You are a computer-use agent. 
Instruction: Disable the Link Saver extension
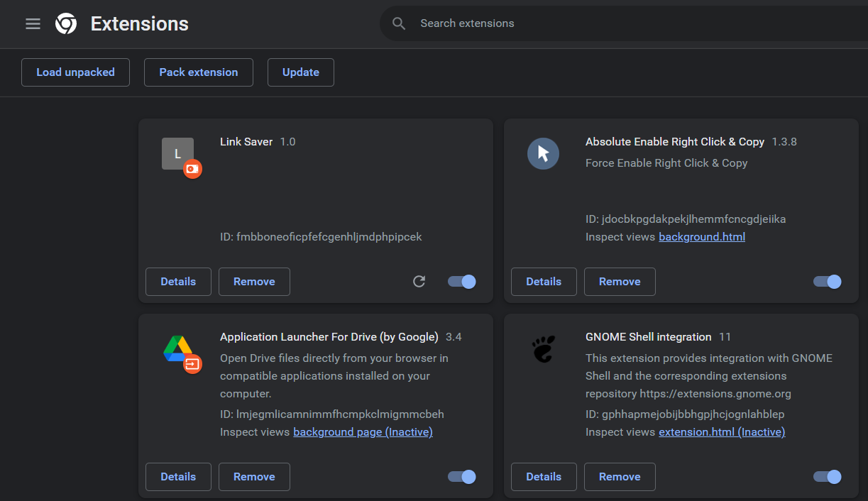(x=462, y=282)
